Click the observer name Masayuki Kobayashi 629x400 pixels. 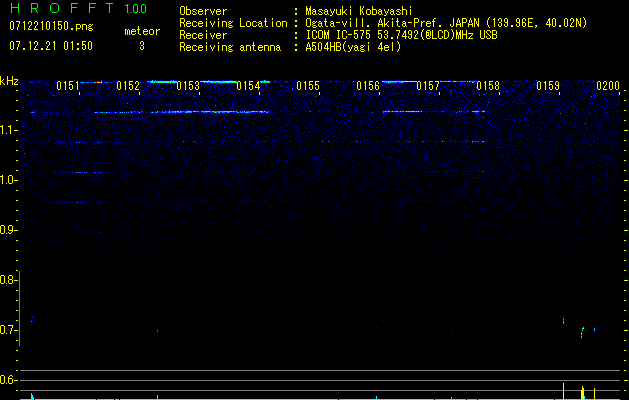tap(359, 11)
